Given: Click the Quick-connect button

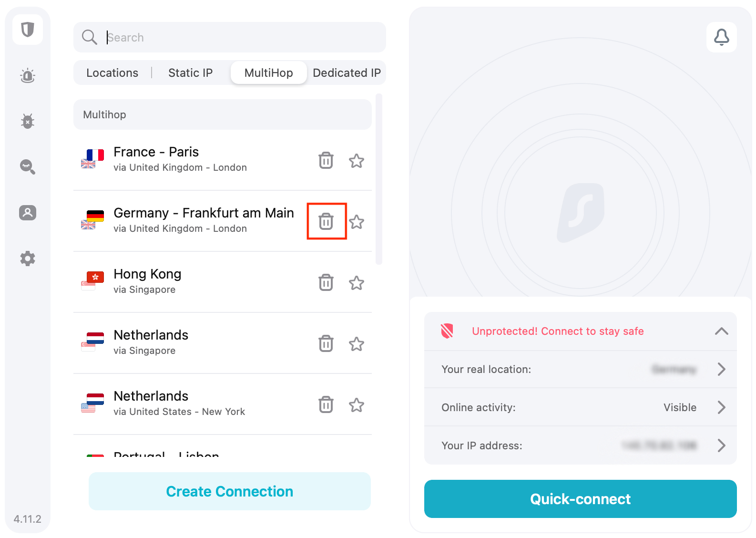Looking at the screenshot, I should 581,499.
